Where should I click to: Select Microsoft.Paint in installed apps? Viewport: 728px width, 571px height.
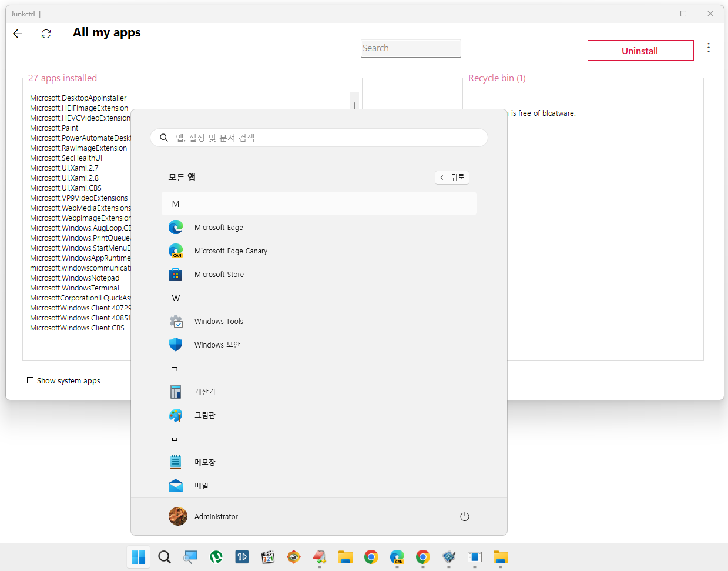pyautogui.click(x=54, y=128)
